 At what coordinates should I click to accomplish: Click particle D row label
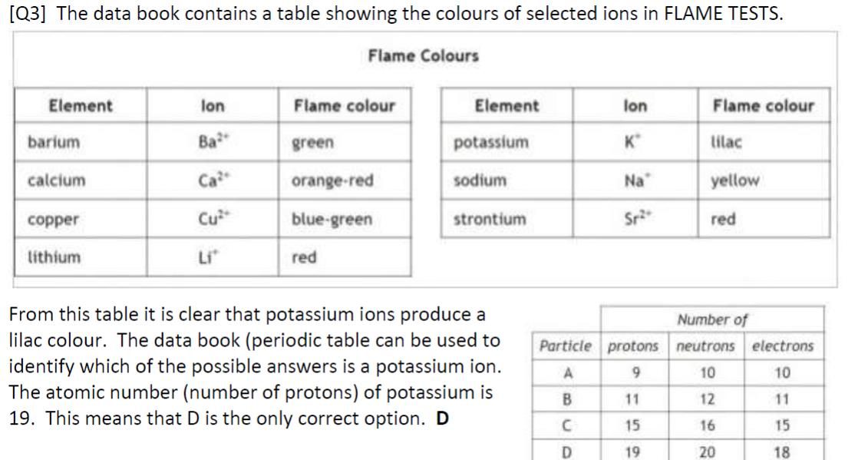[566, 452]
